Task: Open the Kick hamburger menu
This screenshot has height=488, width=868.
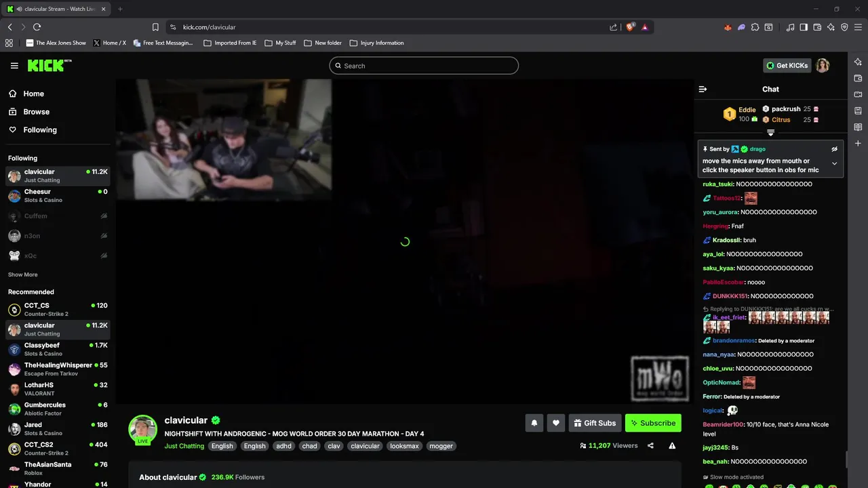Action: point(14,66)
